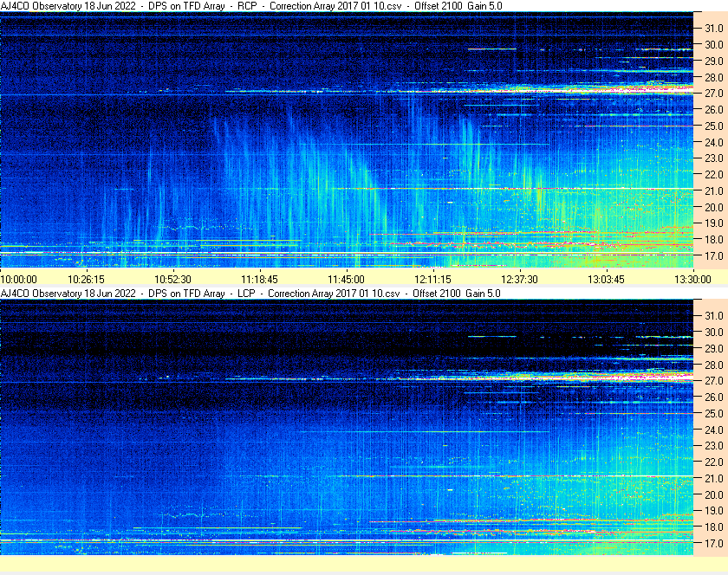Click 18.0 frequency label in LCP panel

point(713,527)
